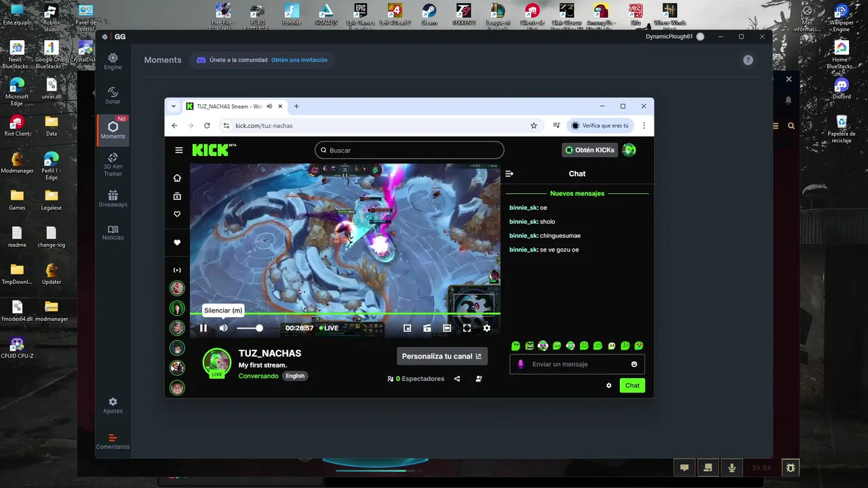Open the Engine section in SteelSeries GG
Image resolution: width=868 pixels, height=488 pixels.
[x=113, y=62]
